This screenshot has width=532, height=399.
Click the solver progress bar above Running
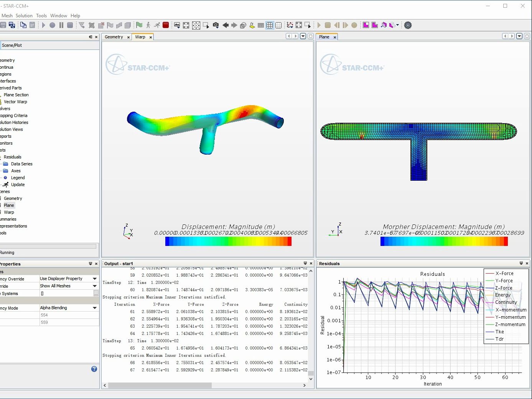(48, 246)
